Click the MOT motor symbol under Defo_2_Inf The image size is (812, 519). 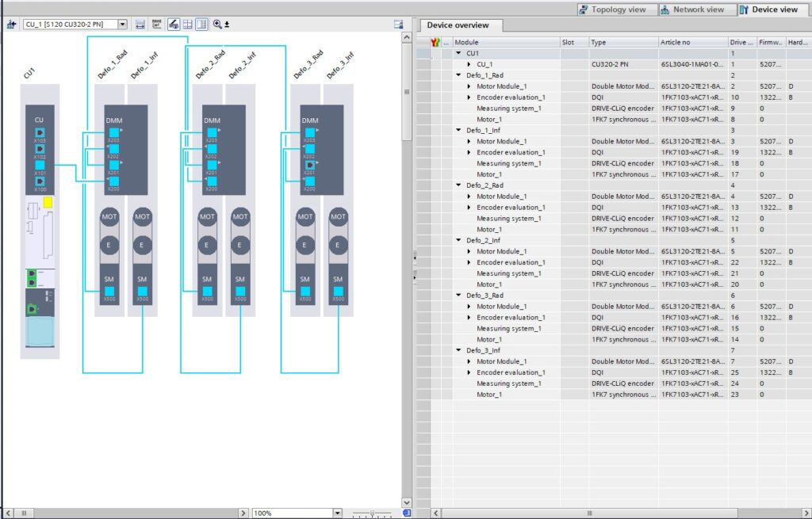239,217
